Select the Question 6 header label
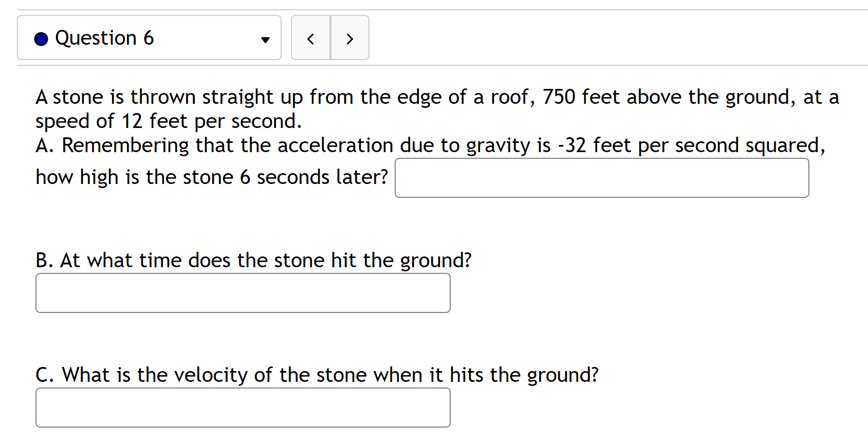 pos(105,38)
